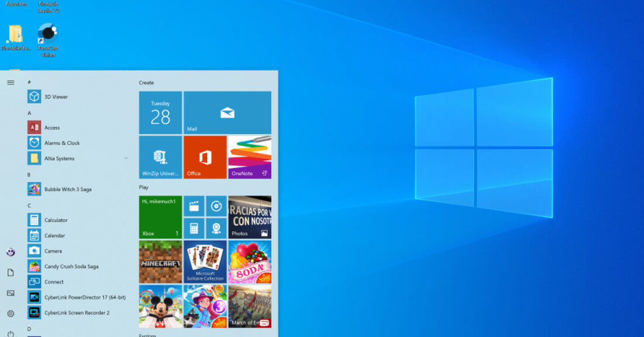
Task: Click the Office tile
Action: (x=204, y=157)
